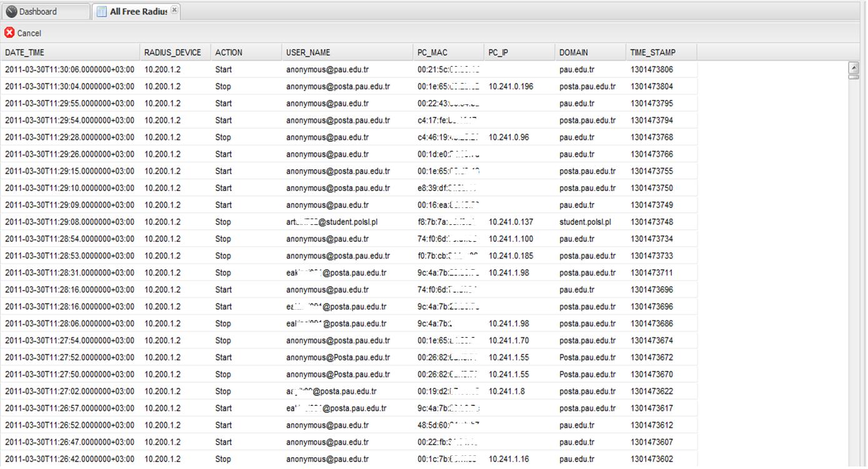Click the Start action at 11:29:54 row
Viewport: 868px width, 469px height.
pos(224,120)
